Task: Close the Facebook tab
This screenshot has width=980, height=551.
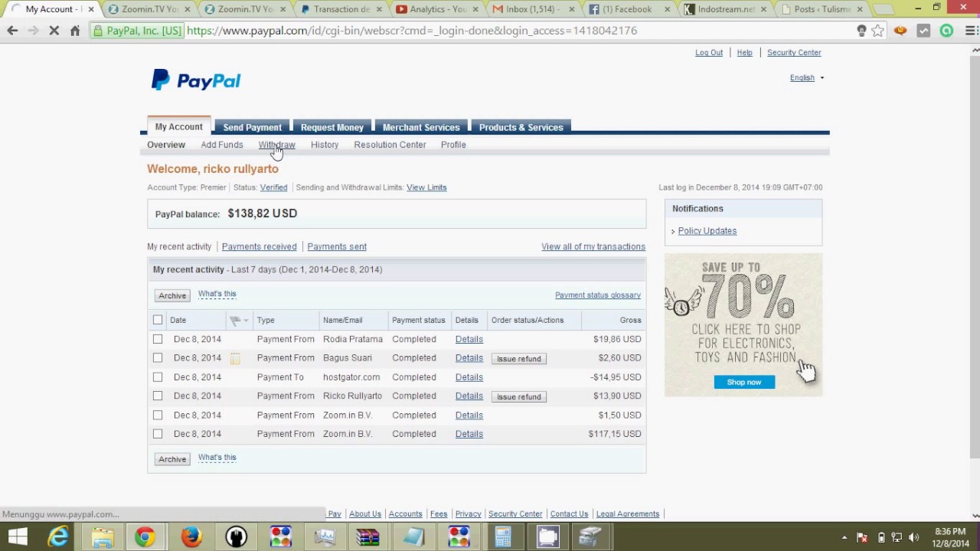Action: [667, 9]
